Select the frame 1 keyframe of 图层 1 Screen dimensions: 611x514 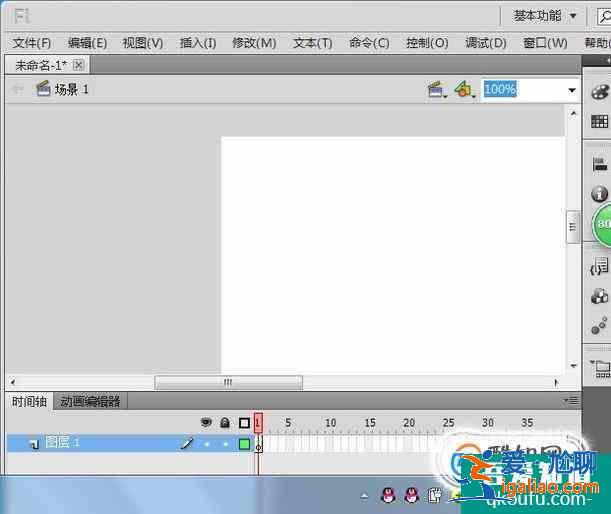click(259, 444)
